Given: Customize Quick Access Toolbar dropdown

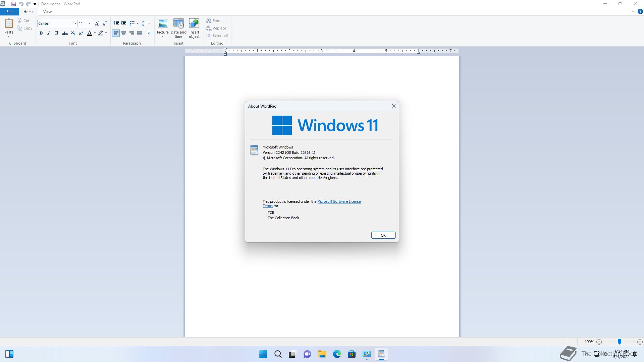Looking at the screenshot, I should click(x=35, y=4).
